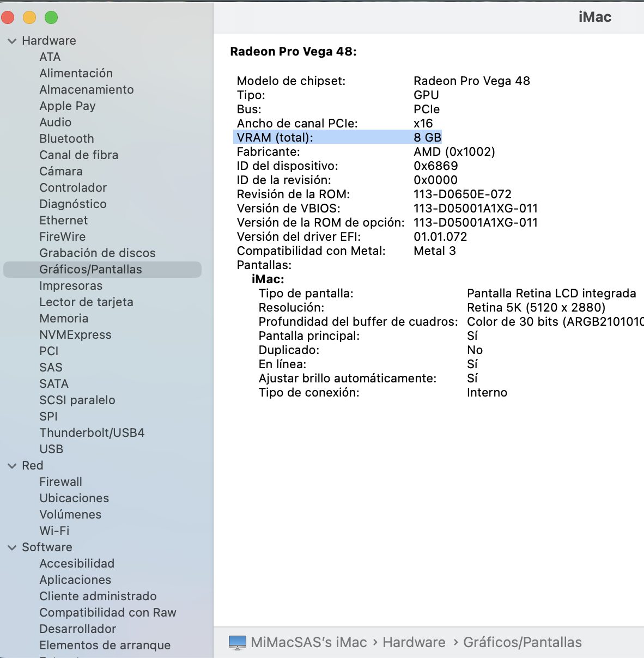Select Alimentación in the sidebar
This screenshot has width=644, height=658.
click(x=76, y=73)
